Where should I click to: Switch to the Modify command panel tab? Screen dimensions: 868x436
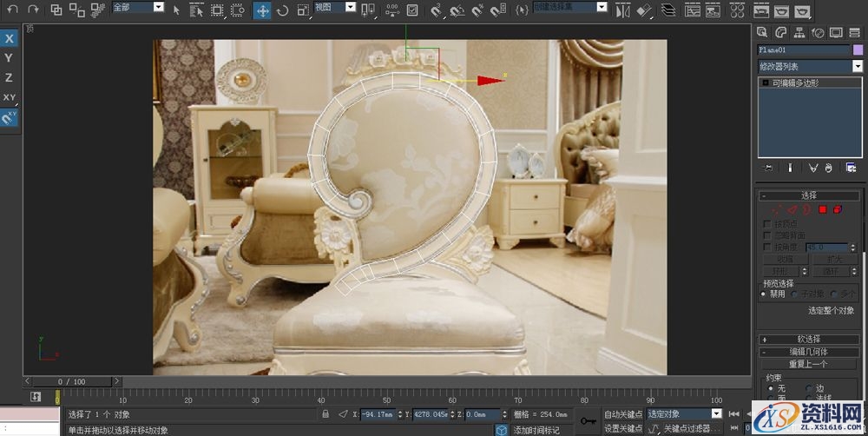[x=781, y=32]
